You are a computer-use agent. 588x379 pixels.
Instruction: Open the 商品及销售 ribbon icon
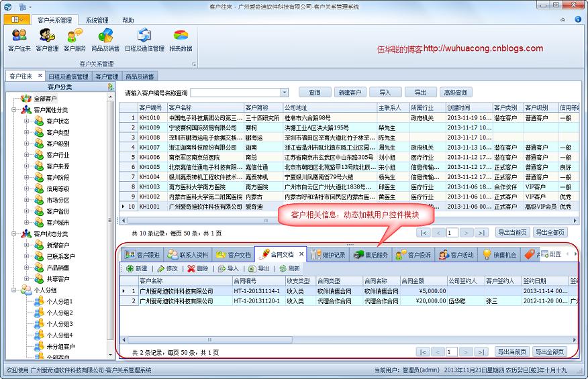[x=105, y=40]
